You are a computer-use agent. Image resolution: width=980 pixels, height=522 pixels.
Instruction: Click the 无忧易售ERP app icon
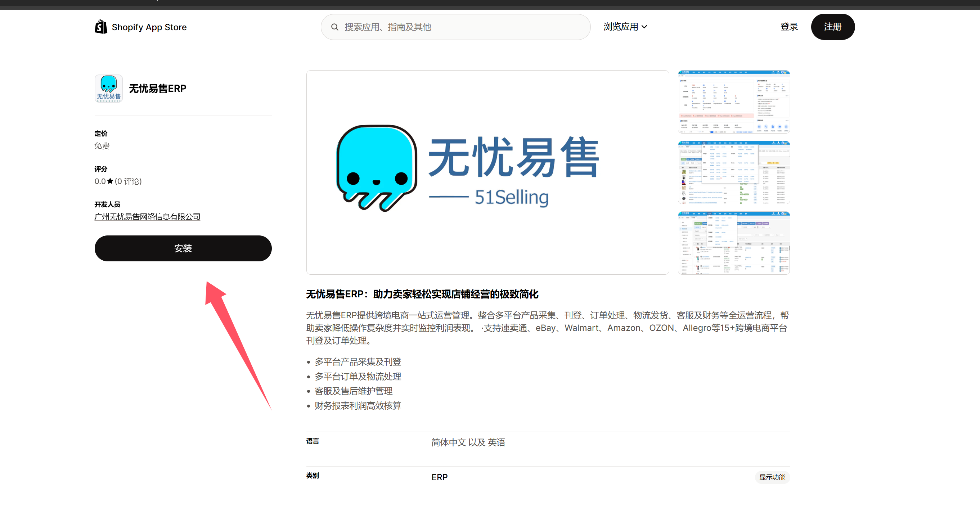tap(108, 89)
